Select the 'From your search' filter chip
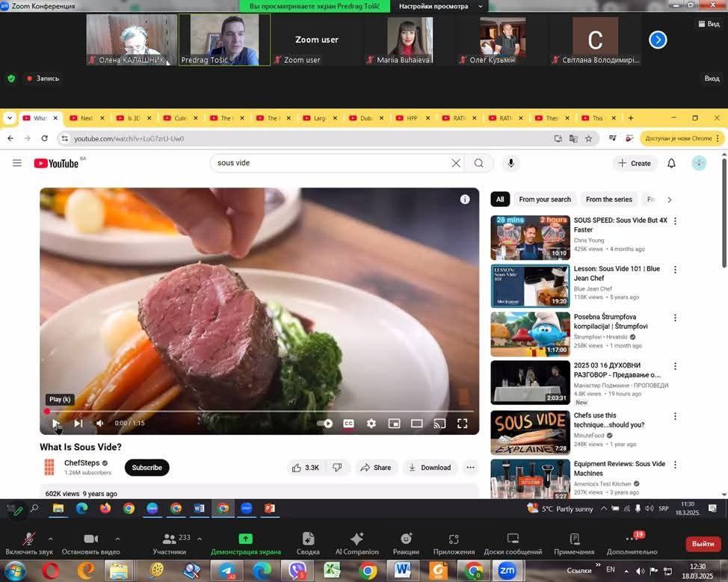Image resolution: width=728 pixels, height=582 pixels. click(545, 199)
